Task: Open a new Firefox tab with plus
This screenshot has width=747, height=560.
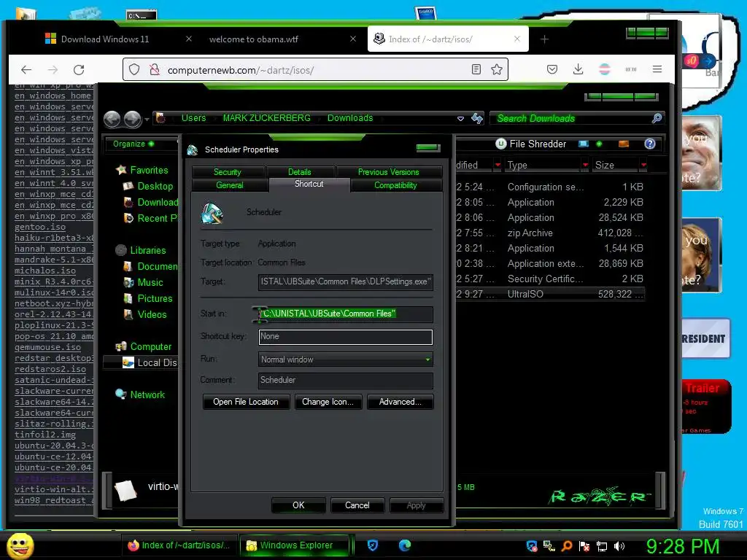Action: 544,39
